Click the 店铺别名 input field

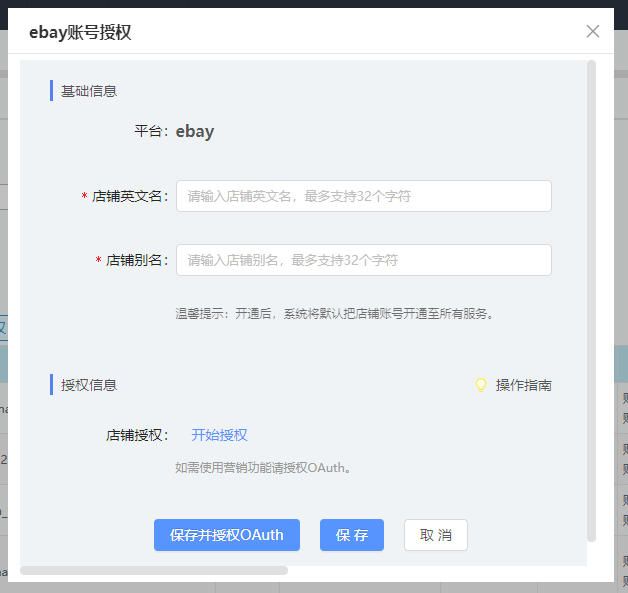tap(364, 260)
